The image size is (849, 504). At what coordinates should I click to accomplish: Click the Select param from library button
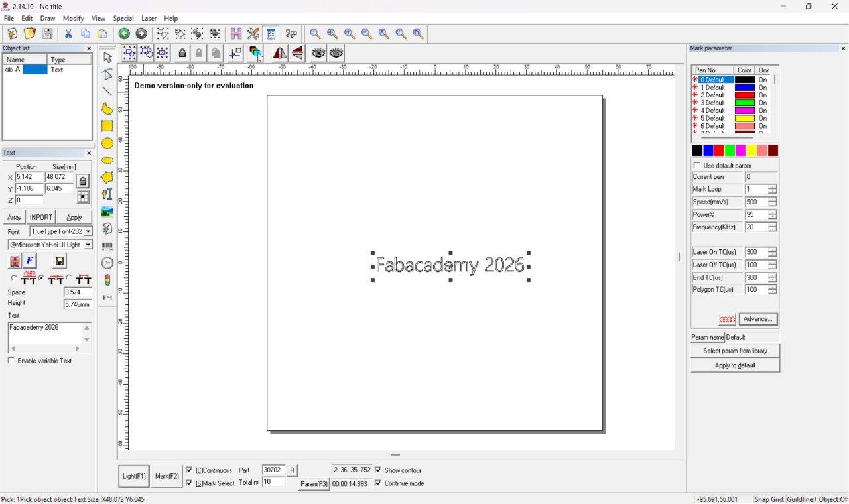pos(735,351)
